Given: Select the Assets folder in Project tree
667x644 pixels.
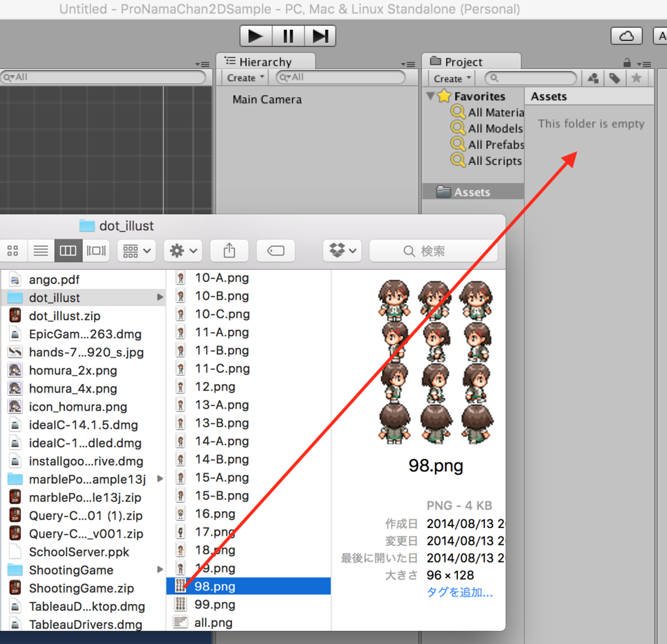Looking at the screenshot, I should pos(473,192).
